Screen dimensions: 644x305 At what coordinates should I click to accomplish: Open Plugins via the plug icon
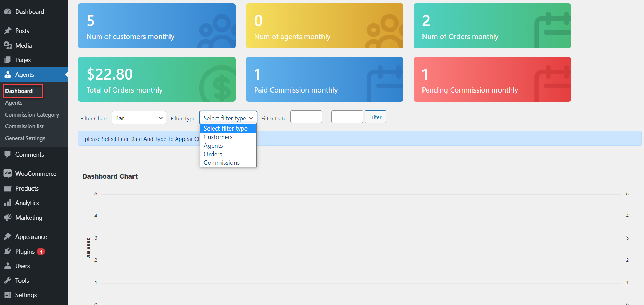(x=8, y=252)
